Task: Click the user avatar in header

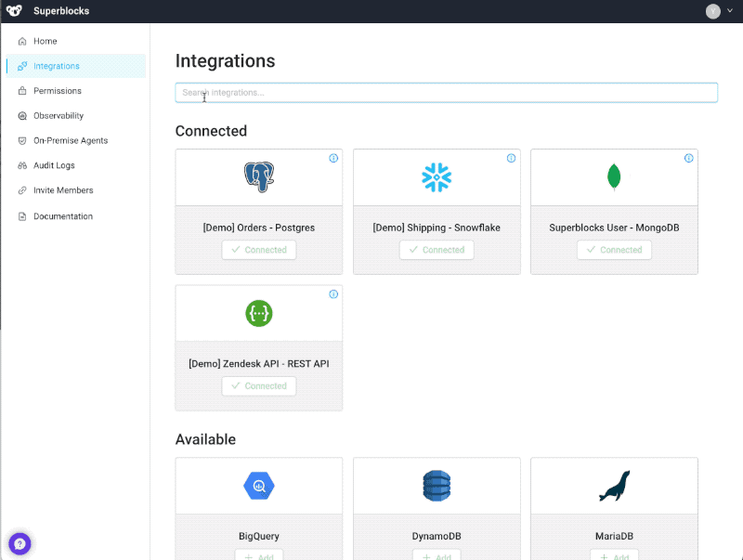Action: coord(712,11)
